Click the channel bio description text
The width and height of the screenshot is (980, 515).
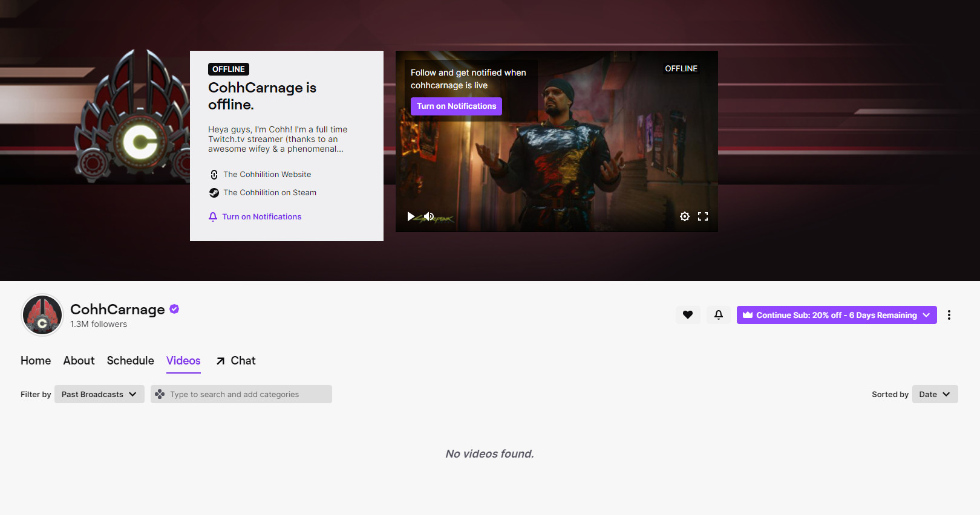pos(278,139)
